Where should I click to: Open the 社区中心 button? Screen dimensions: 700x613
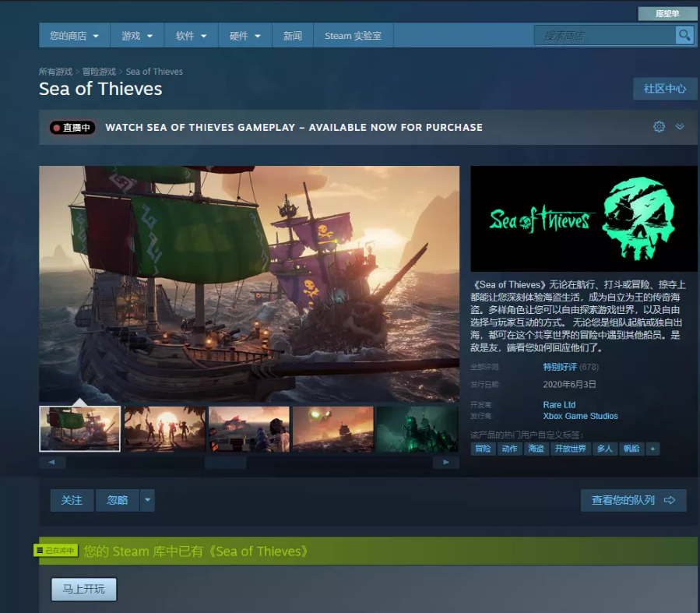pyautogui.click(x=665, y=88)
